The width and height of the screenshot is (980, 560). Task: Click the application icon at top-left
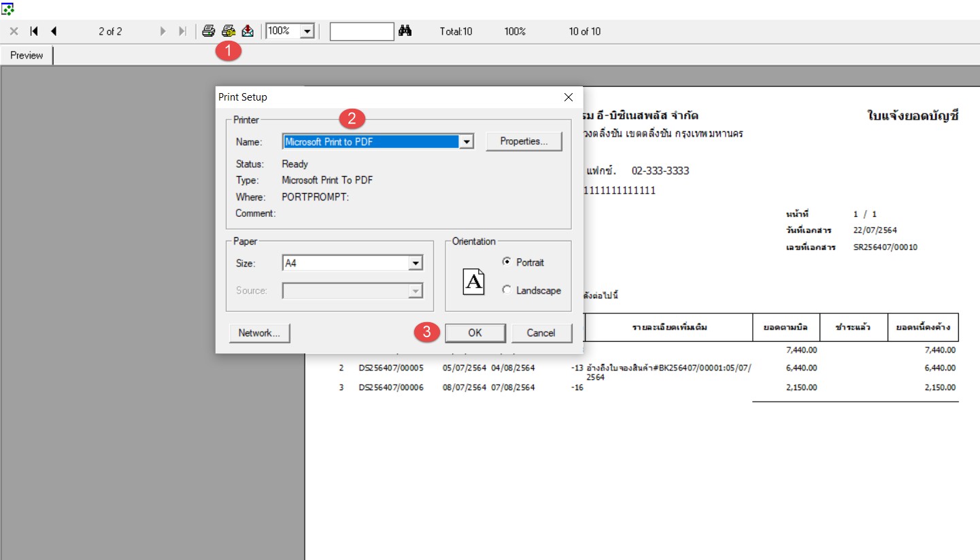(x=8, y=9)
